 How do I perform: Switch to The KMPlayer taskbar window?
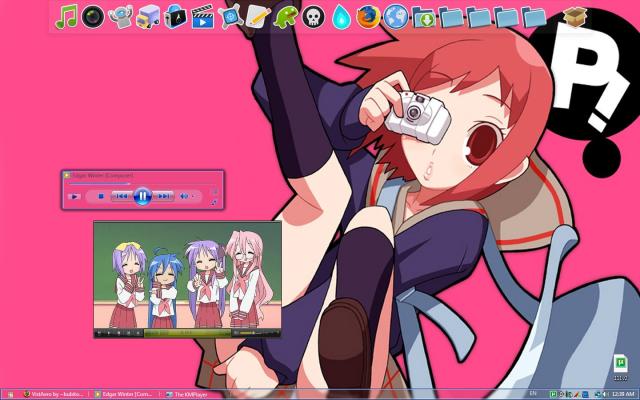tap(186, 395)
